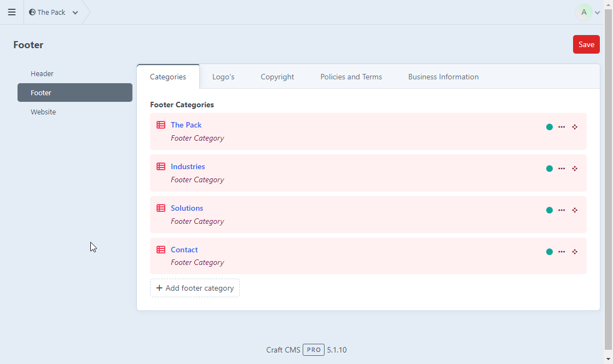613x364 pixels.
Task: Open the hamburger navigation menu
Action: click(x=11, y=12)
